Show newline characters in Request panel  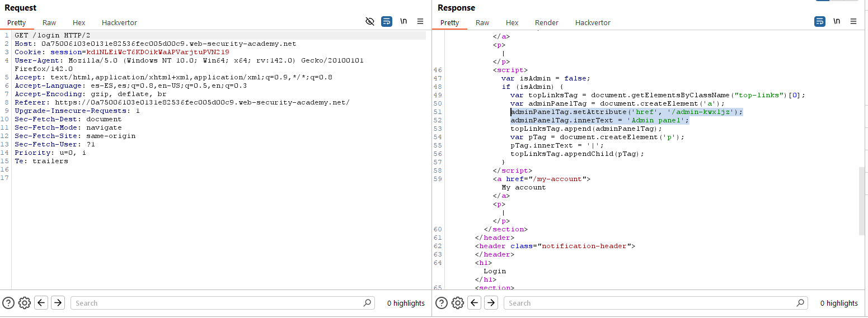[x=403, y=22]
